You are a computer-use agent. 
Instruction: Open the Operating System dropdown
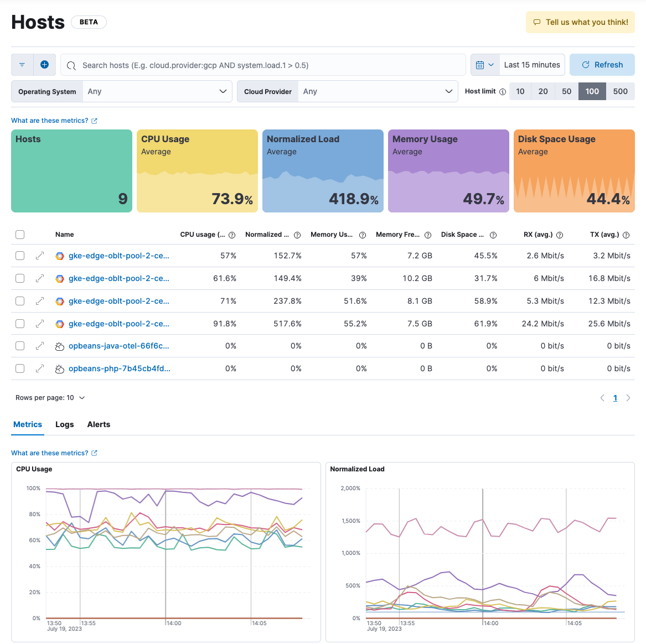click(x=157, y=91)
